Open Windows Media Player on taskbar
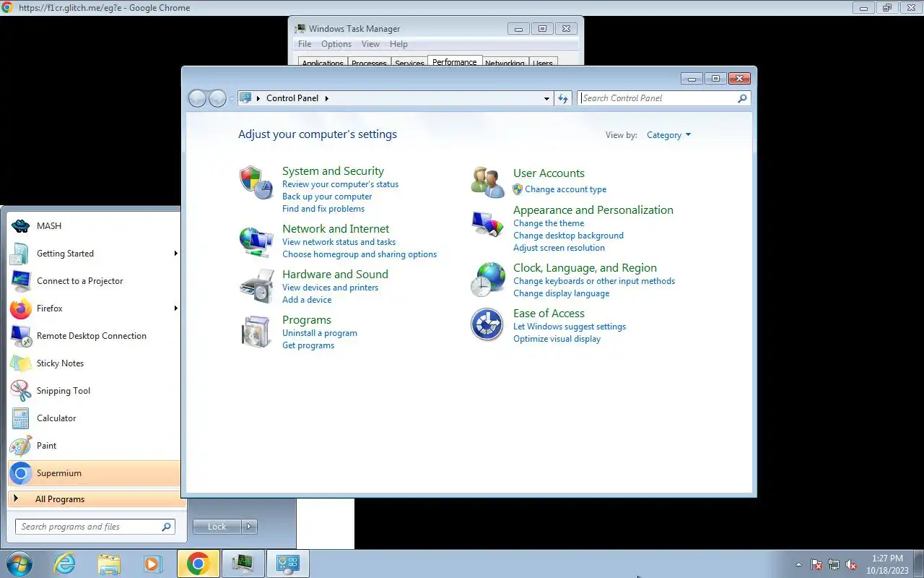Image resolution: width=924 pixels, height=578 pixels. tap(153, 564)
